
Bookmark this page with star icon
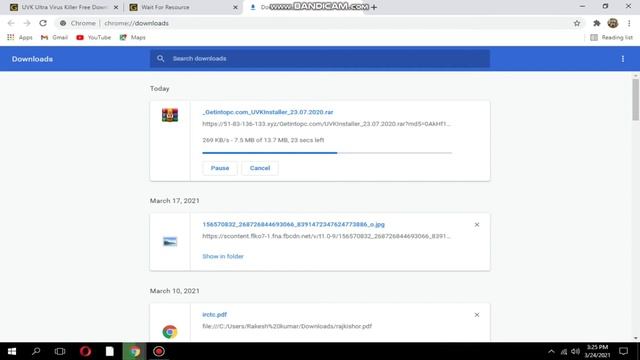pyautogui.click(x=577, y=23)
